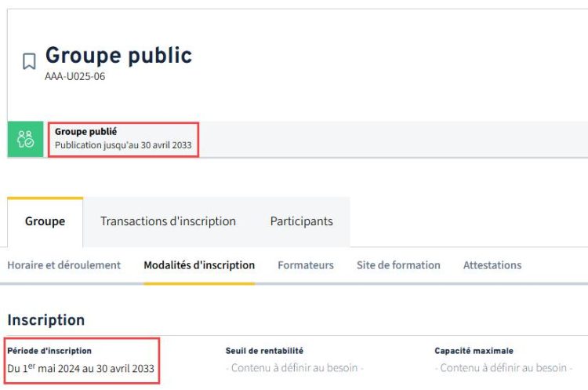Click the bookmark icon beside Groupe public
This screenshot has width=588, height=390.
[29, 61]
